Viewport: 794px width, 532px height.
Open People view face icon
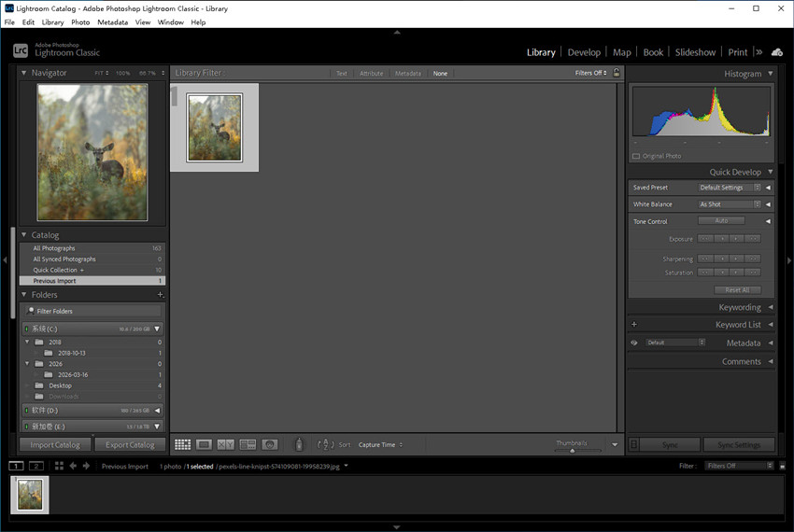[x=270, y=444]
